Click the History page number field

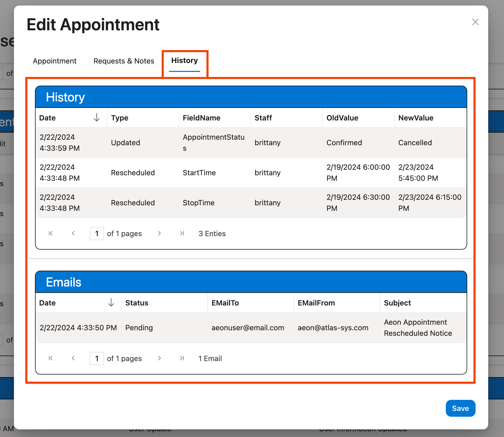[x=97, y=233]
